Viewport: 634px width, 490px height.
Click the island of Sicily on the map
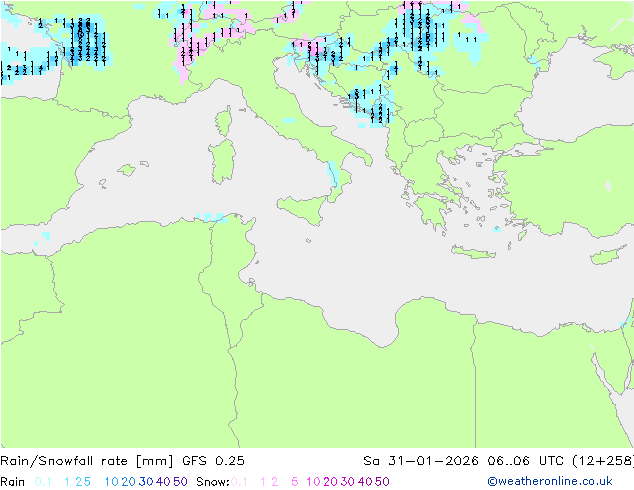tap(303, 208)
